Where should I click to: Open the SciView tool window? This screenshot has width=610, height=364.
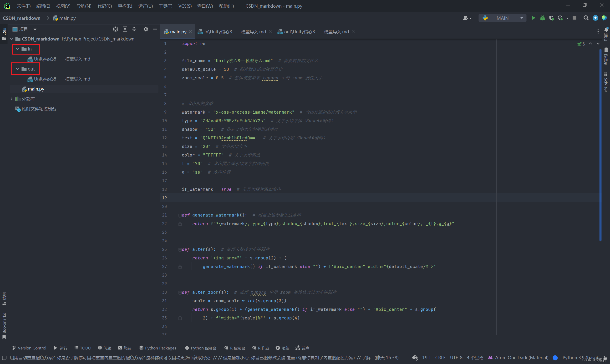click(x=606, y=82)
